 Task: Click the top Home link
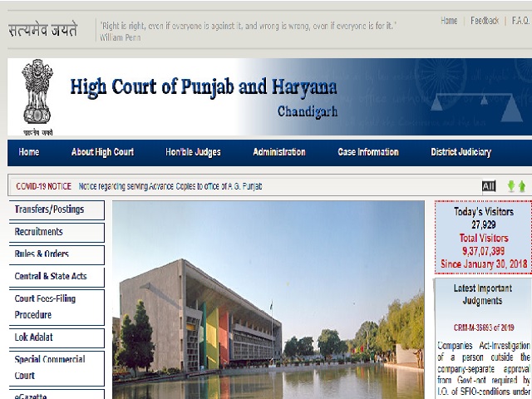[x=449, y=21]
